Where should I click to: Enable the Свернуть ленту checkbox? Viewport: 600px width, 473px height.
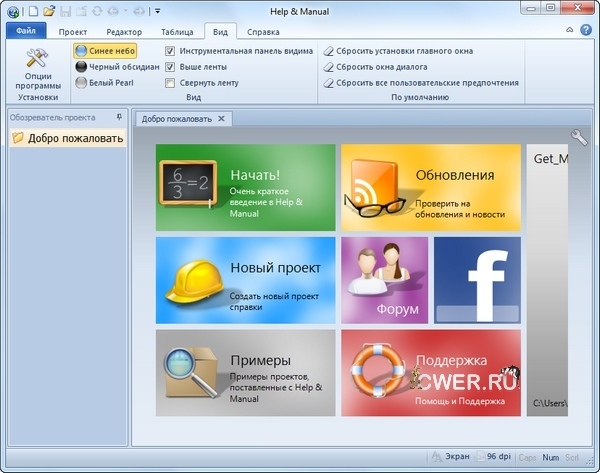(x=170, y=83)
